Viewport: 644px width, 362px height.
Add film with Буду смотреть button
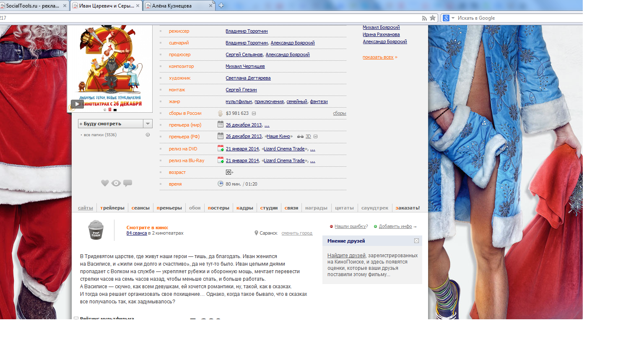tap(111, 124)
